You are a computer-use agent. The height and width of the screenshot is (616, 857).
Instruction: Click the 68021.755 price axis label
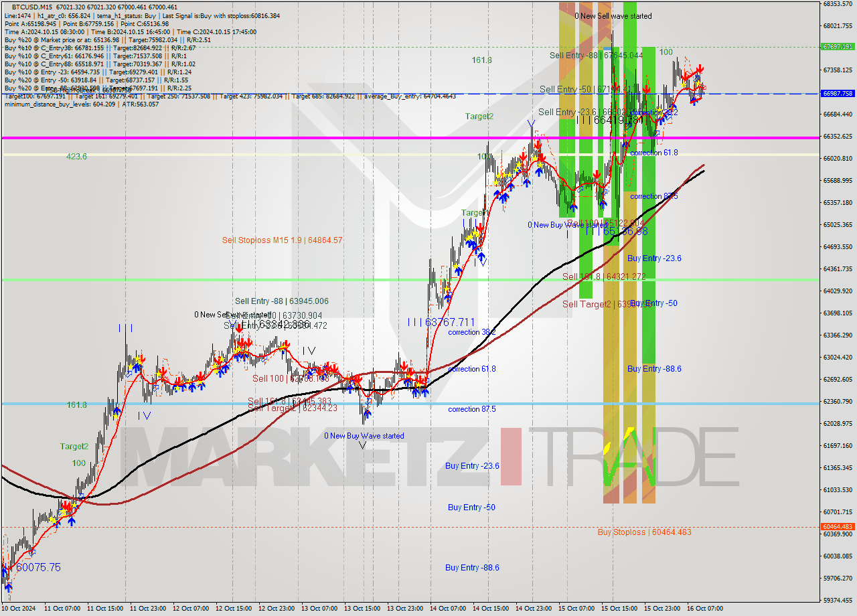point(838,26)
